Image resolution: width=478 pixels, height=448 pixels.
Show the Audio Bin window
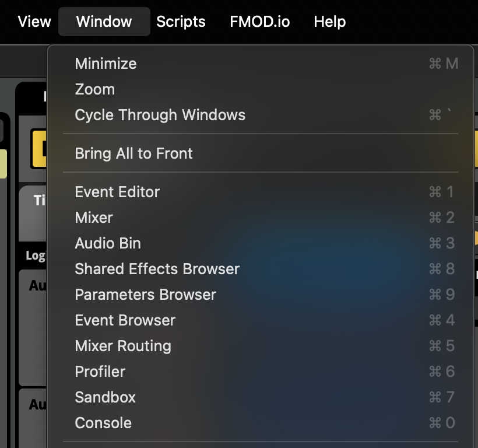pos(108,243)
